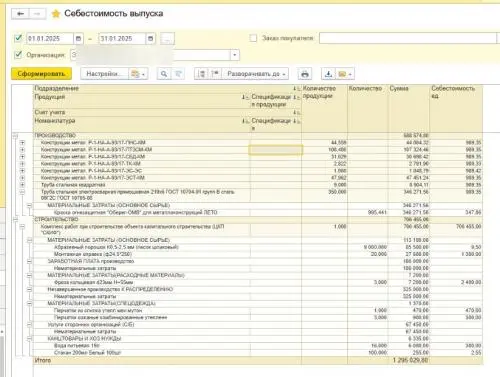Viewport: 500px width, 377px height.
Task: Open calendar for start date 01.01.2025
Action: coord(78,39)
